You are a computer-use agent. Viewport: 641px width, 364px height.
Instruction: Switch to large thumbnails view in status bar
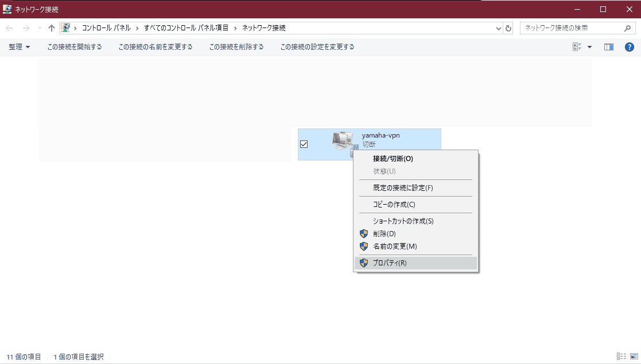point(634,357)
